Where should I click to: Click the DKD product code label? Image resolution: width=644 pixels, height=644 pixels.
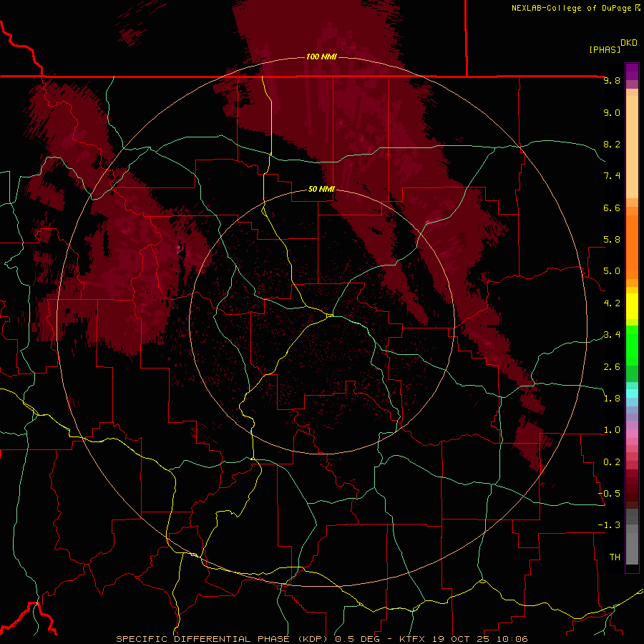tap(629, 43)
